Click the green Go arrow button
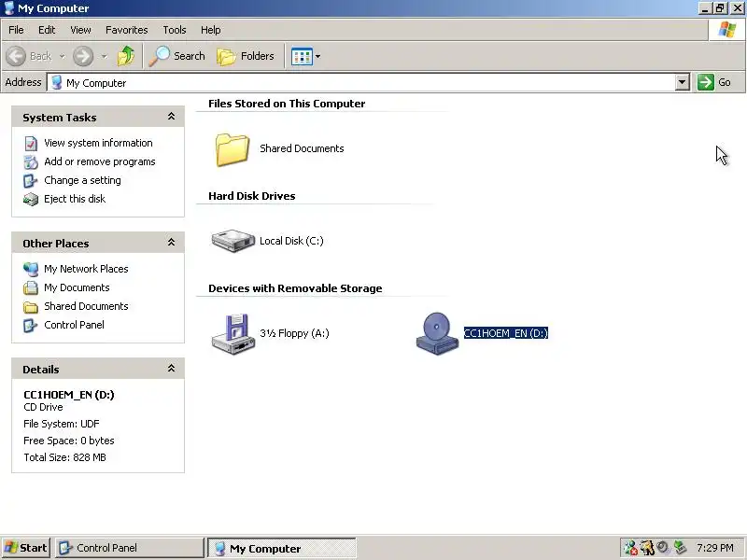The image size is (747, 560). pyautogui.click(x=706, y=82)
